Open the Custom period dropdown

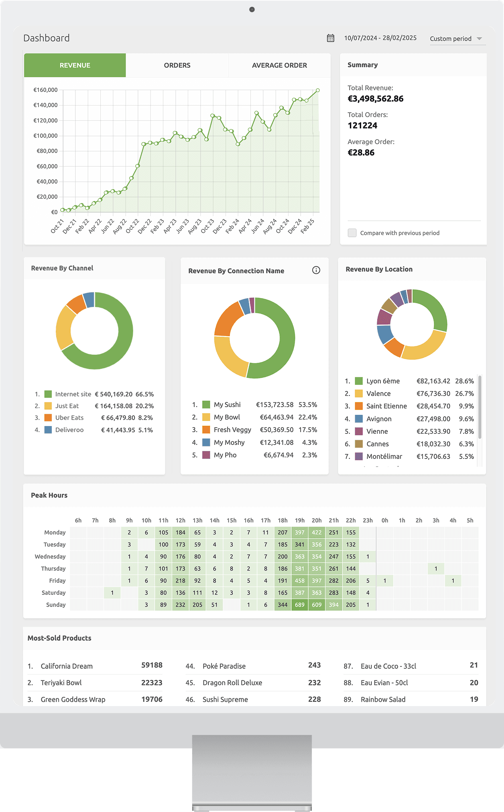pyautogui.click(x=456, y=39)
